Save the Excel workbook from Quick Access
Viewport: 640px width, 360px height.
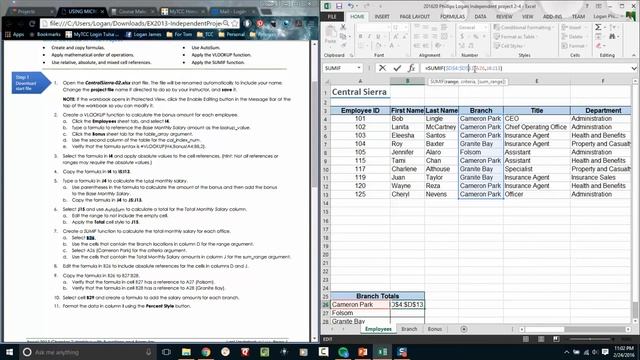[x=339, y=6]
